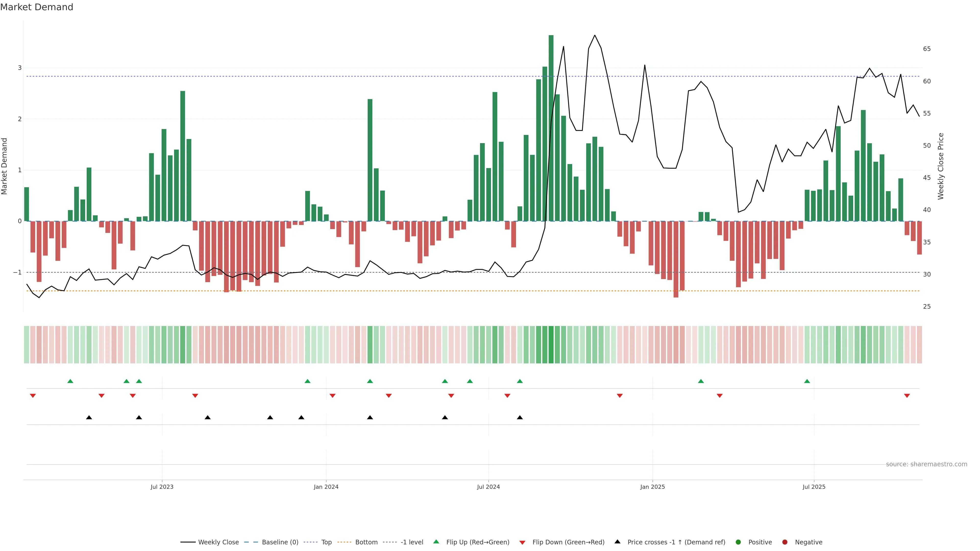Click the black Price crosses -1 legend icon

click(617, 542)
